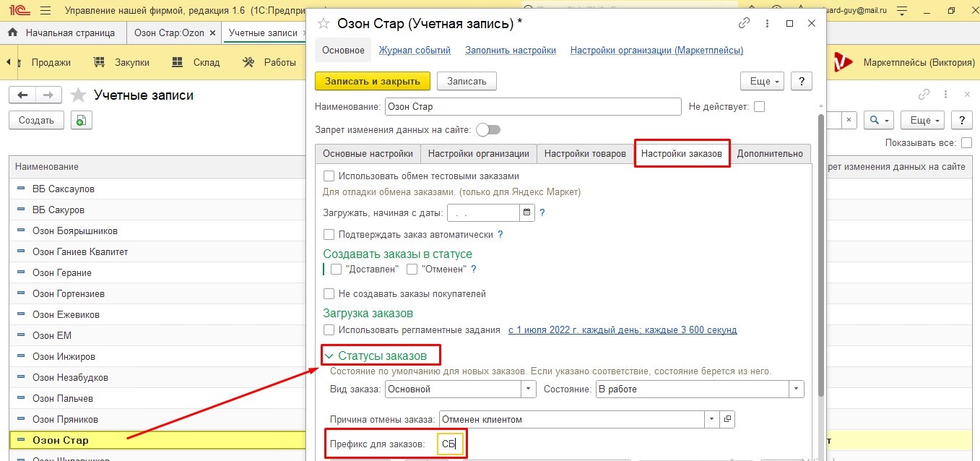Open the Состояние dropdown list
The width and height of the screenshot is (980, 461).
[x=797, y=389]
